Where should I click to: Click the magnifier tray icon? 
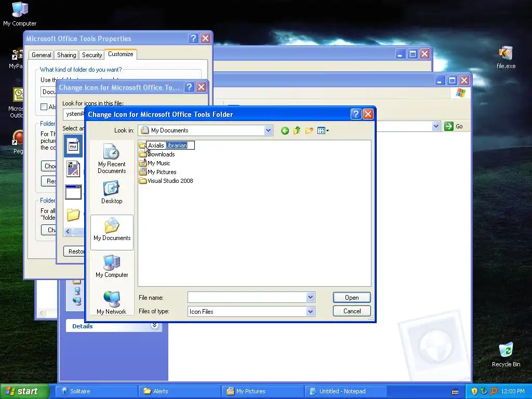[x=494, y=391]
